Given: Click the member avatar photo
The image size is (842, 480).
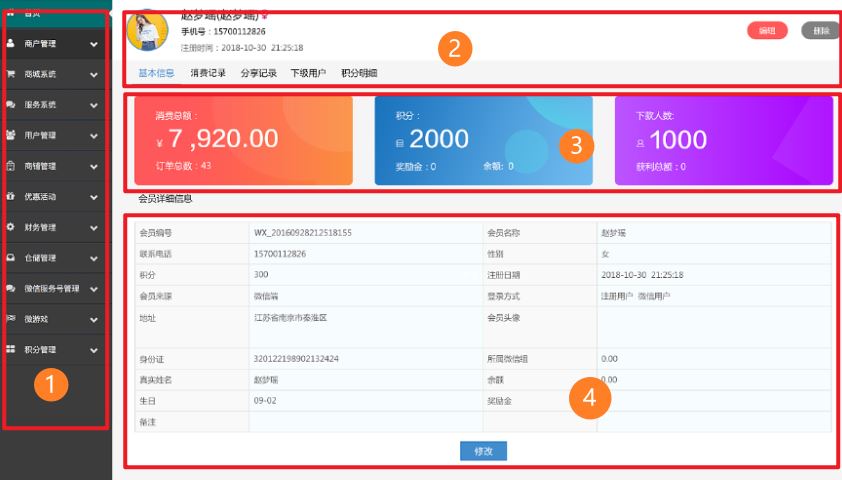Looking at the screenshot, I should [147, 31].
